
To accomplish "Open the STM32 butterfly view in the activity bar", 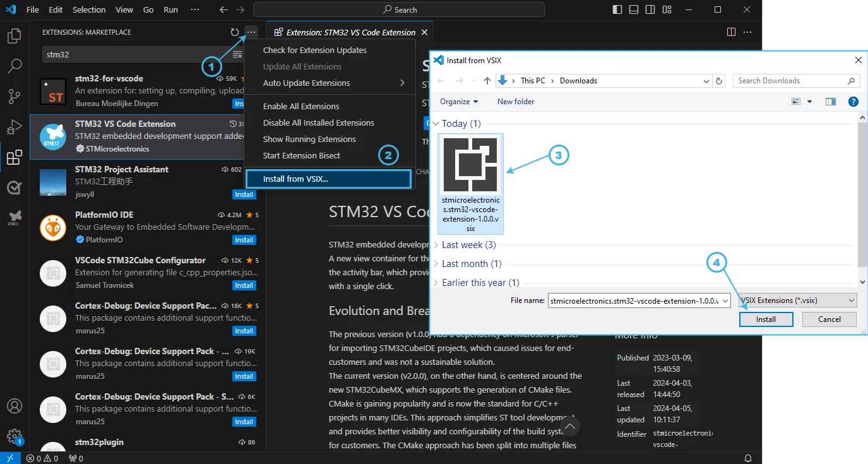I will pyautogui.click(x=14, y=217).
